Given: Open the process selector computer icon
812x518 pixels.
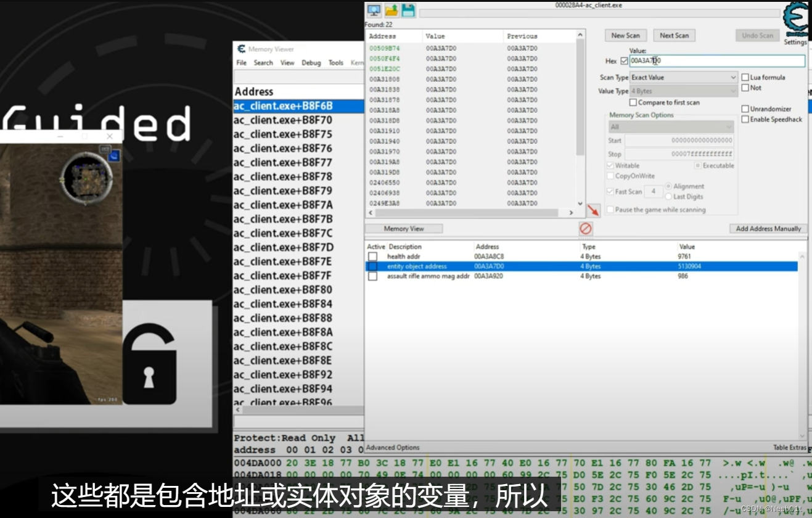Looking at the screenshot, I should click(374, 10).
